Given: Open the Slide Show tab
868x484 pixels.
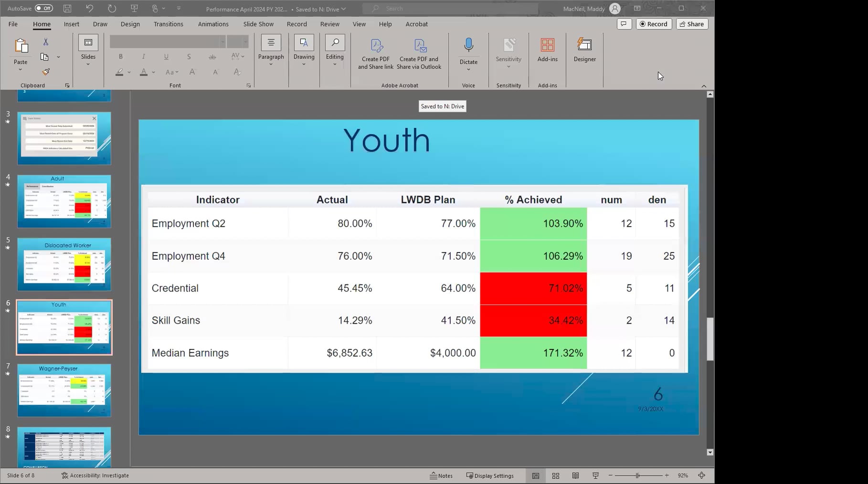Looking at the screenshot, I should pyautogui.click(x=258, y=24).
